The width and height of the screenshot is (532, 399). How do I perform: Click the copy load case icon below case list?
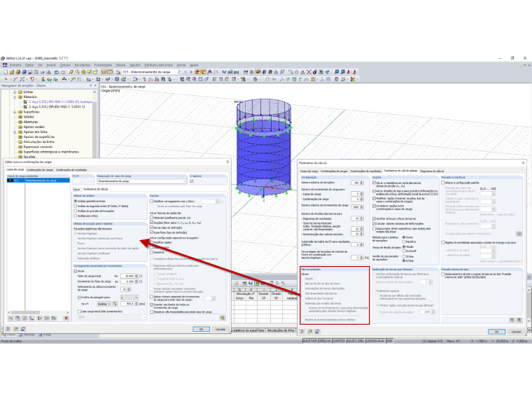click(17, 318)
